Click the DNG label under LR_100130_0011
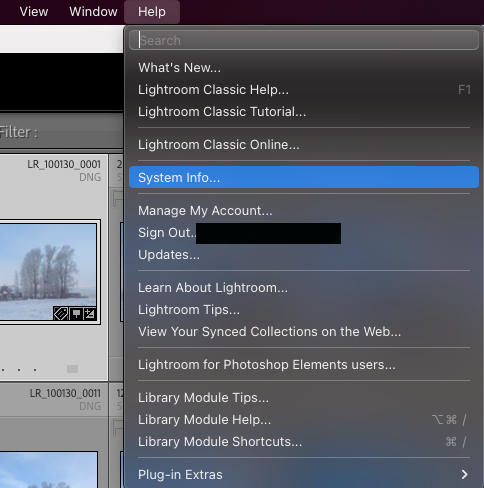Viewport: 484px width, 488px height. coord(90,406)
